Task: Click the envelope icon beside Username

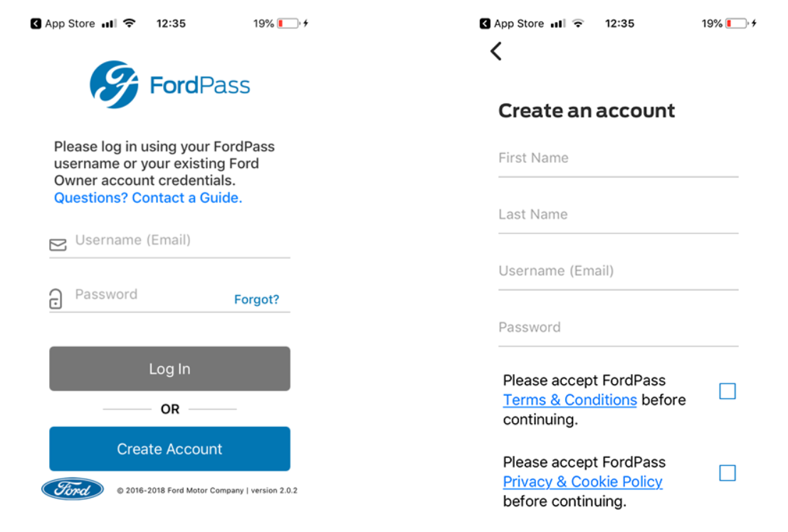Action: [58, 245]
